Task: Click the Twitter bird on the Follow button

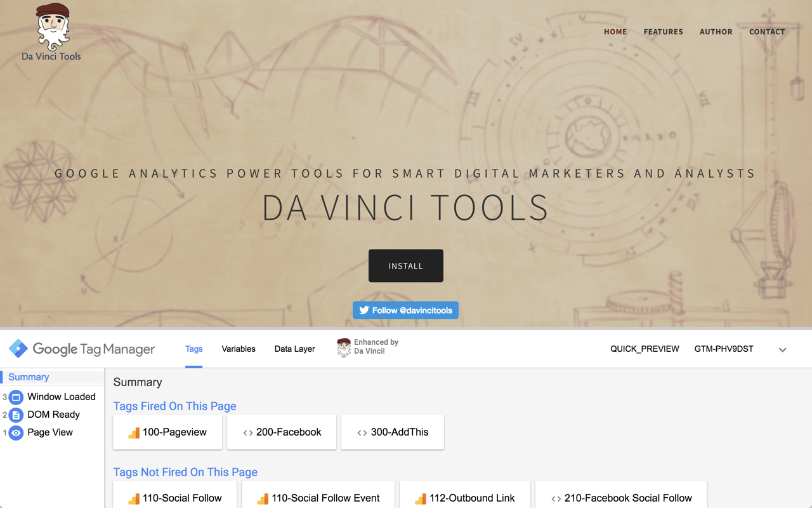Action: click(x=363, y=310)
